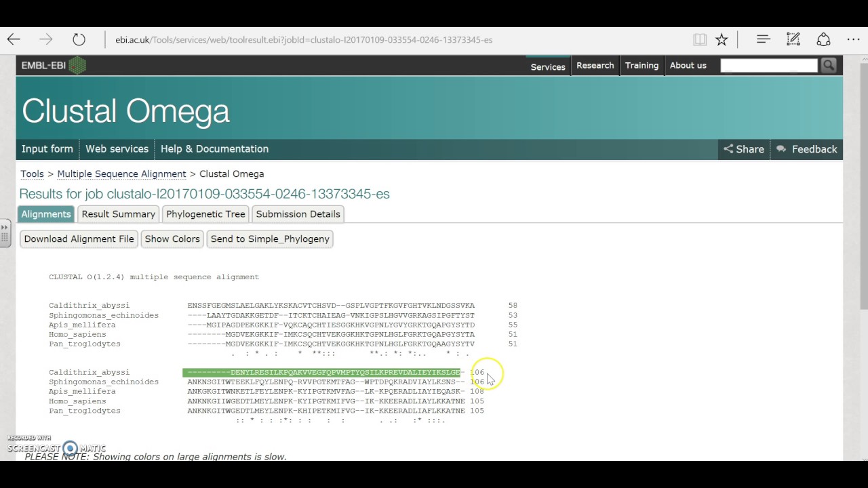
Task: Open the About us menu
Action: (688, 65)
